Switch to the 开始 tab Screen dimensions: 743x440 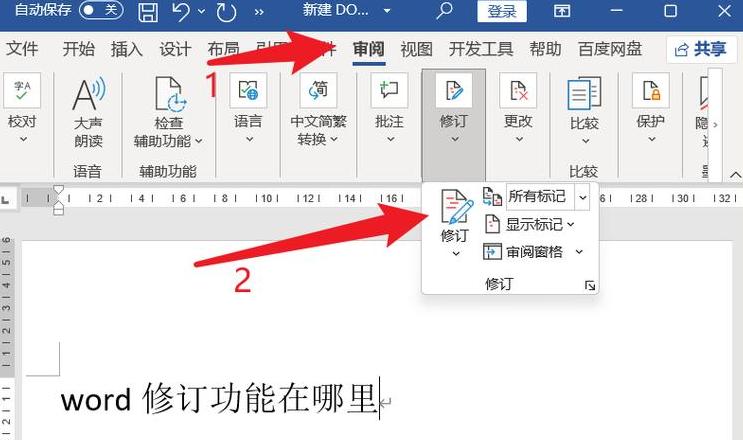click(x=79, y=49)
